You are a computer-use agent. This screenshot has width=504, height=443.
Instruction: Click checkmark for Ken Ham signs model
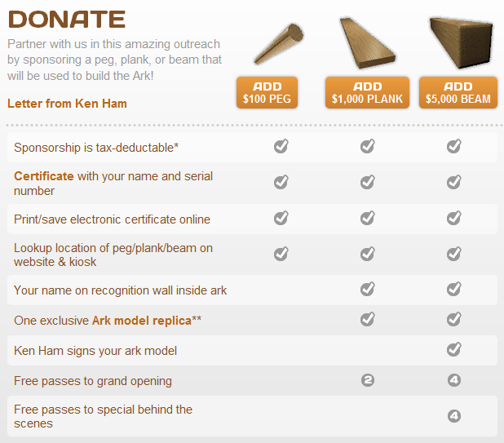[454, 349]
